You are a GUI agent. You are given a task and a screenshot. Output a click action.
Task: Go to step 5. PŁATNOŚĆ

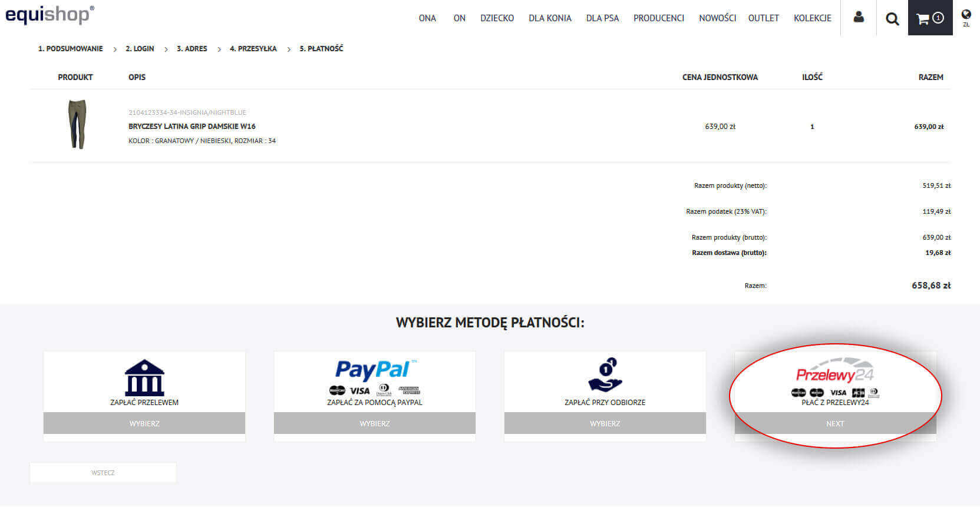coord(321,49)
